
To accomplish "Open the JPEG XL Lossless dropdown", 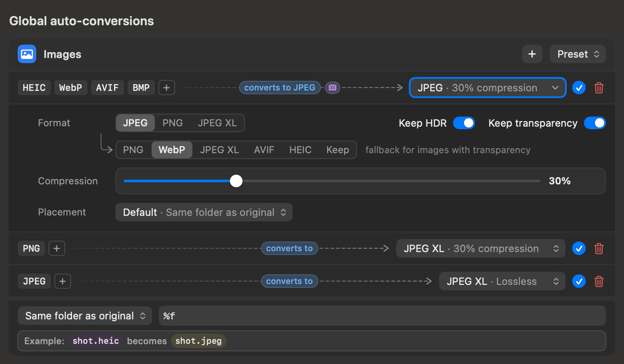I will pyautogui.click(x=502, y=281).
